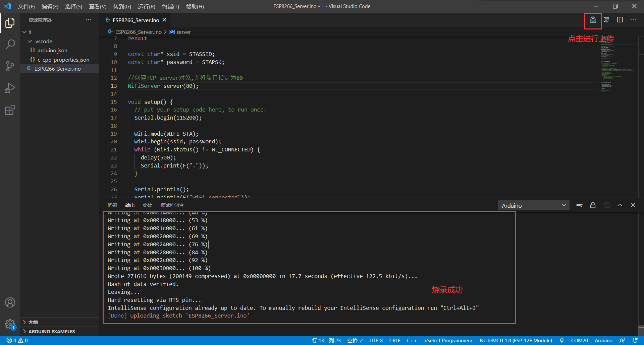Click the VS Code logo icon
The width and height of the screenshot is (644, 345).
pyautogui.click(x=7, y=6)
